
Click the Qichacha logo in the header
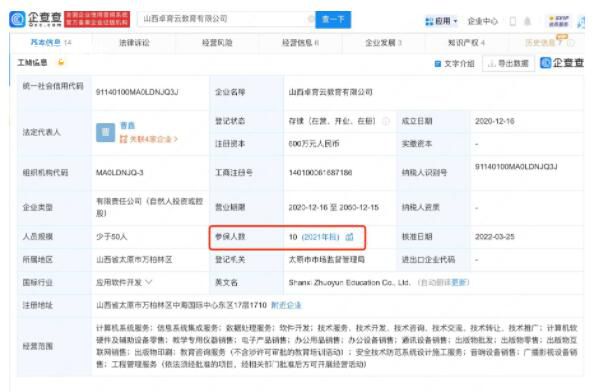(x=36, y=19)
